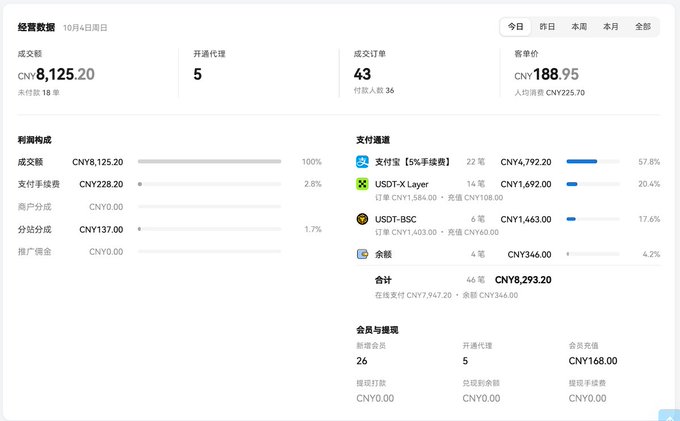Click the 支付宝【5%手续费】 channel name
The image size is (680, 421).
pos(413,162)
